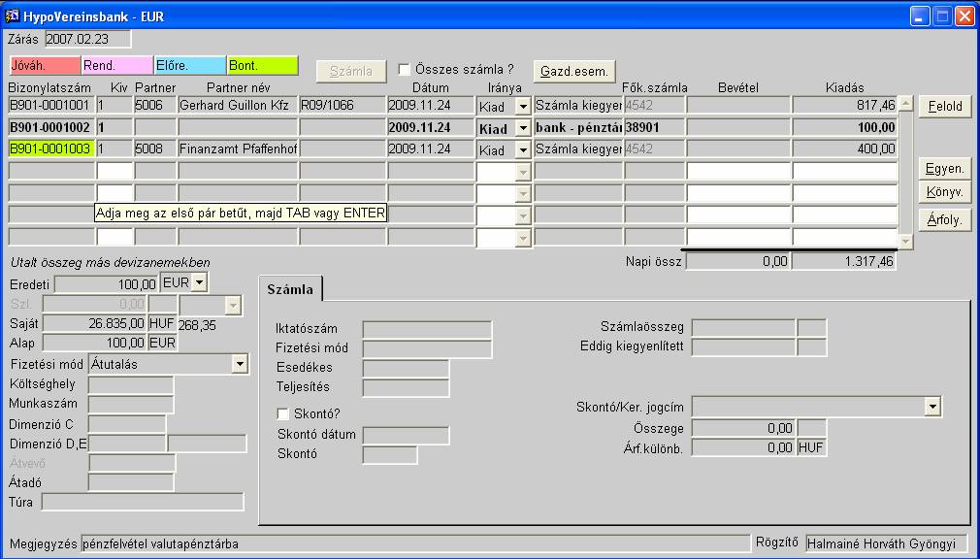Switch to the Számla tab
Screen dimensions: 980x559
coord(290,289)
